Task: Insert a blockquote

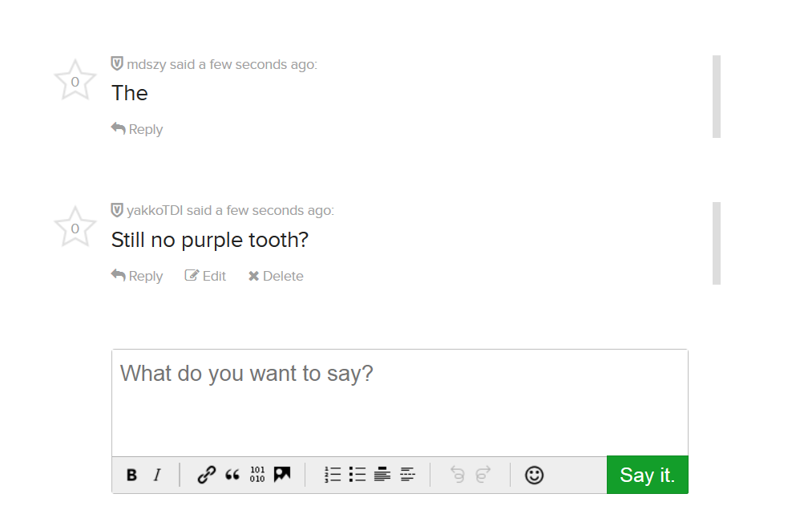Action: (x=233, y=474)
